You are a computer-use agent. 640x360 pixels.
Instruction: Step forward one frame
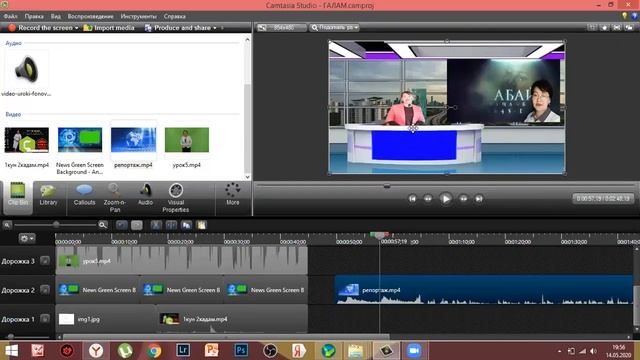464,199
